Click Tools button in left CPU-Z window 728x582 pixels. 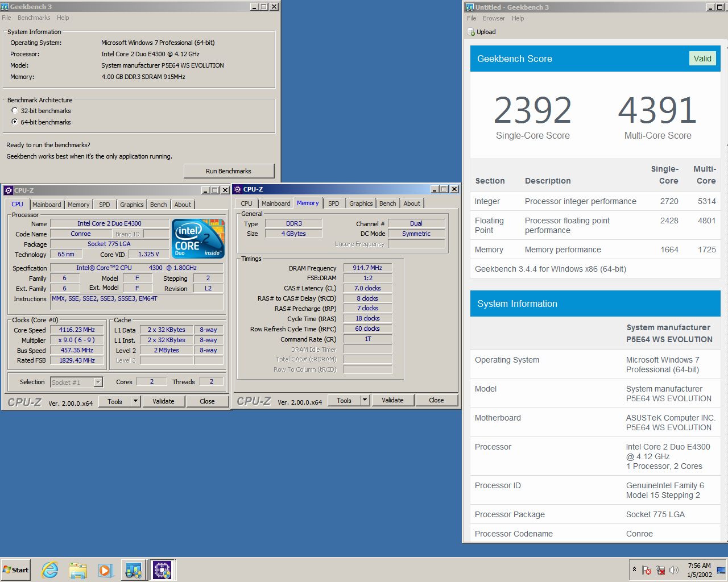coord(115,401)
